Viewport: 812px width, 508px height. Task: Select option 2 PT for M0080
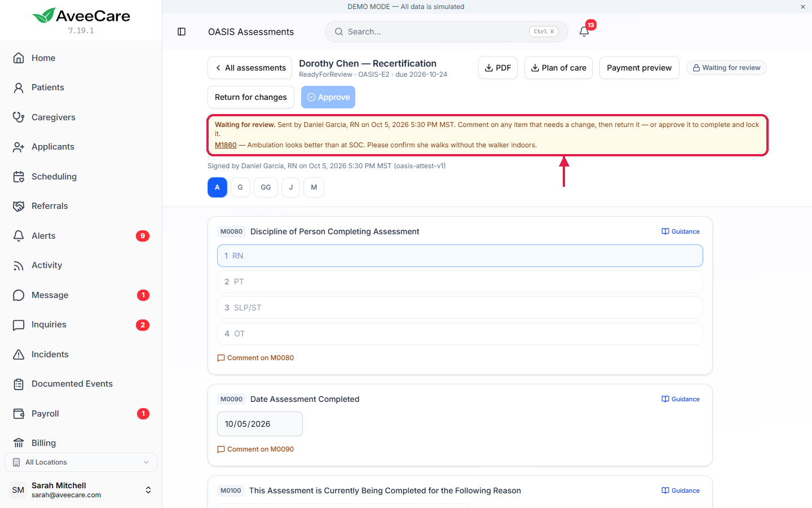[x=460, y=282]
